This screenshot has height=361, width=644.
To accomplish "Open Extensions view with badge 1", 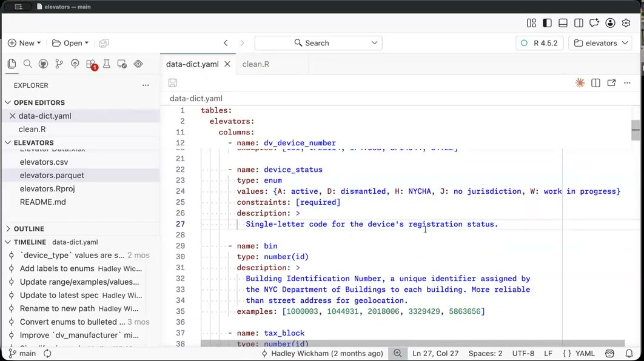I will tap(91, 64).
